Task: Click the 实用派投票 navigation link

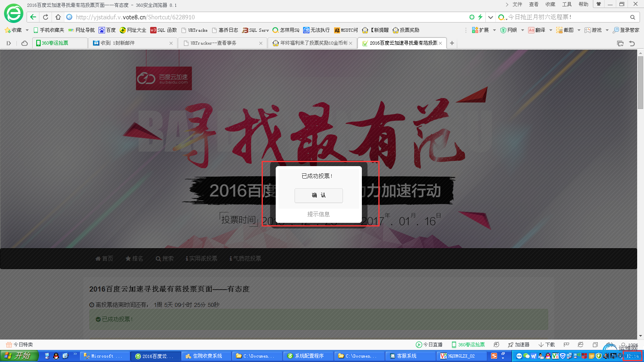Action: tap(201, 259)
